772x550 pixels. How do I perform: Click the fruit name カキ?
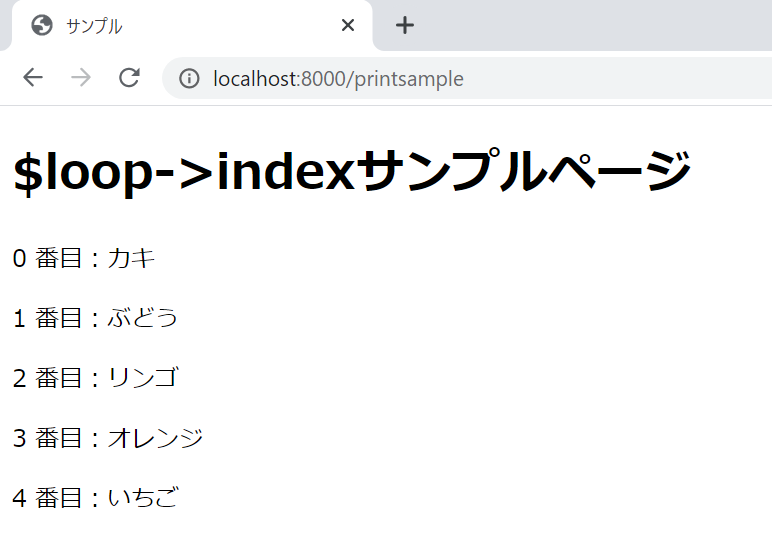(x=131, y=259)
